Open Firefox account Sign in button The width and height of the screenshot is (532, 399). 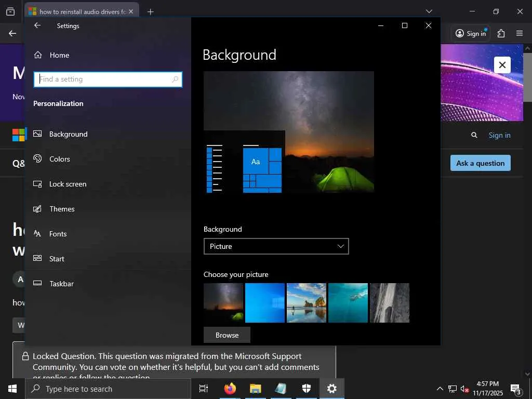(x=471, y=33)
